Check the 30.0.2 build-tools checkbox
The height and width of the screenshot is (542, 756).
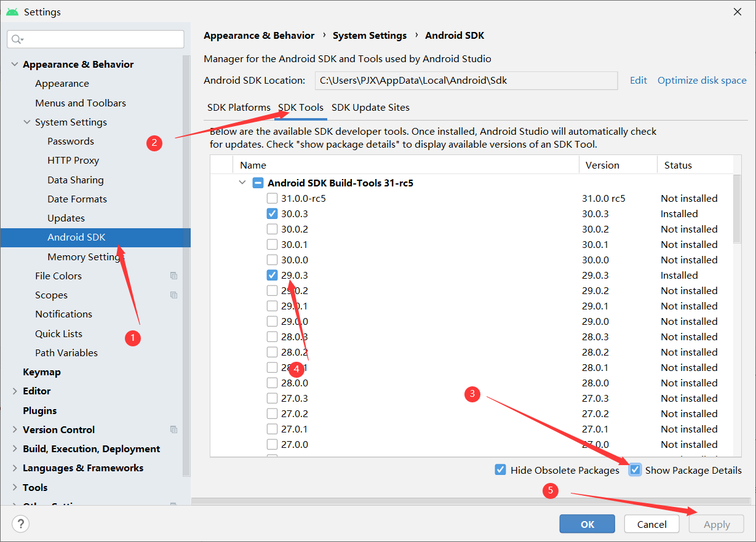coord(272,229)
